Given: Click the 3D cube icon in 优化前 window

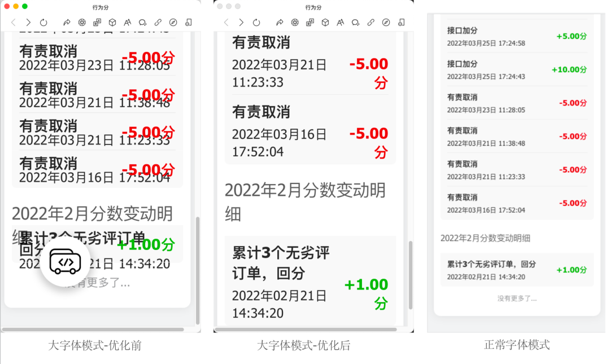Looking at the screenshot, I should (112, 23).
